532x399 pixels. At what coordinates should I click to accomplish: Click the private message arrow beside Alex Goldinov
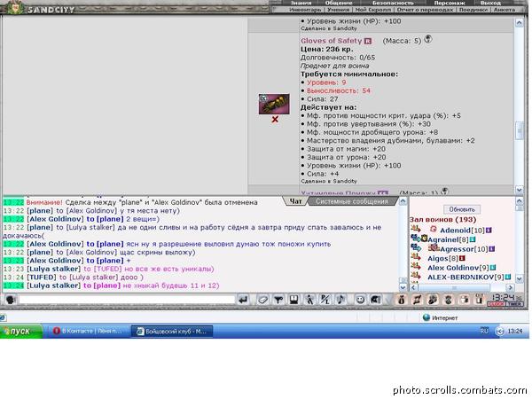[415, 267]
